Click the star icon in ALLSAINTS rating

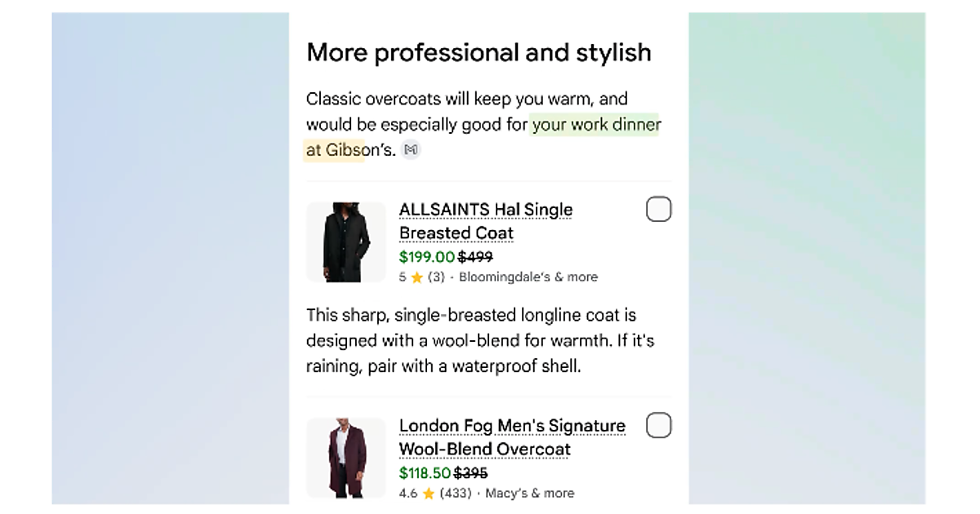pos(416,277)
